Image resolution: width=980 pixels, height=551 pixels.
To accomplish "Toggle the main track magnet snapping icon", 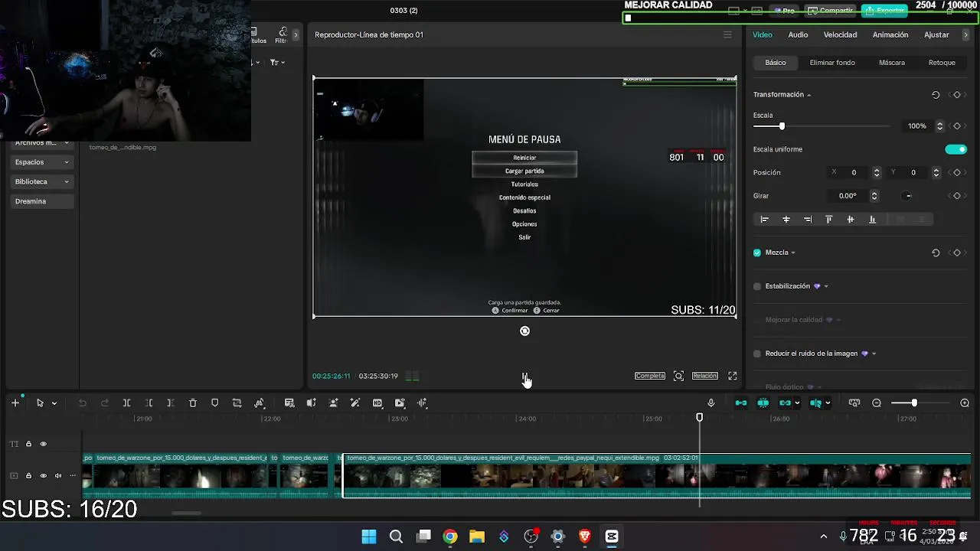I will [741, 403].
